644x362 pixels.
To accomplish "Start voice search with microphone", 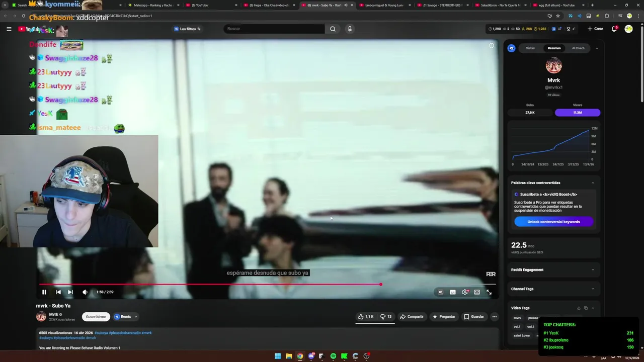I will (350, 29).
